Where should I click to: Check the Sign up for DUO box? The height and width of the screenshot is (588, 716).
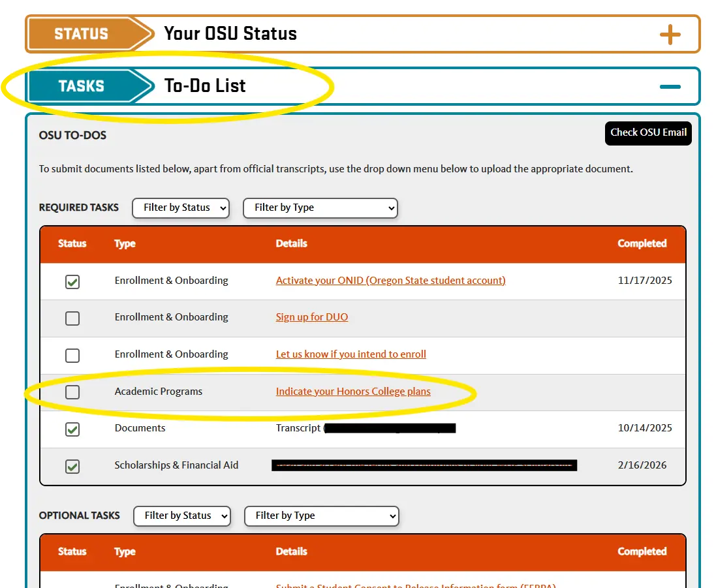coord(72,318)
